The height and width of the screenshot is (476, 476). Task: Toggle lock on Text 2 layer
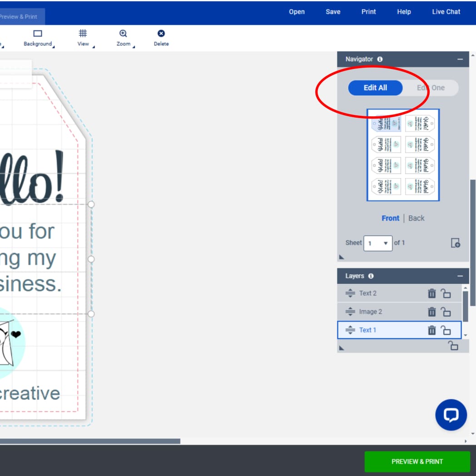[446, 293]
